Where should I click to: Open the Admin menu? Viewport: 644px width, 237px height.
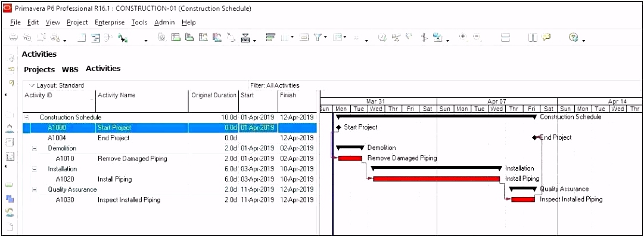[164, 23]
